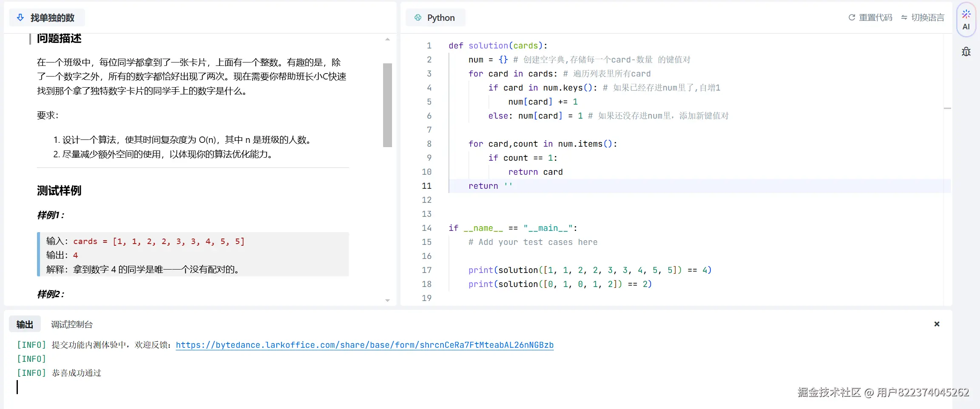Click the circular reset icon for 重置代码
Image resolution: width=980 pixels, height=409 pixels.
[x=852, y=17]
